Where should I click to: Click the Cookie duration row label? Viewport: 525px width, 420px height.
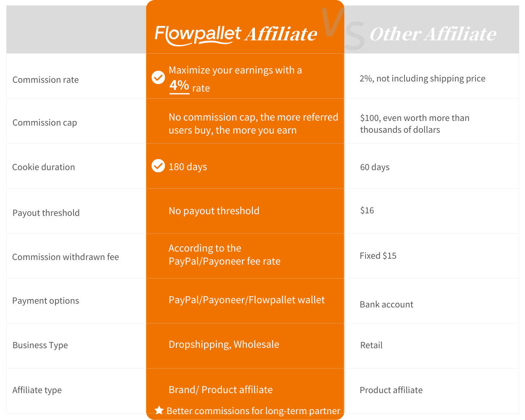[44, 167]
